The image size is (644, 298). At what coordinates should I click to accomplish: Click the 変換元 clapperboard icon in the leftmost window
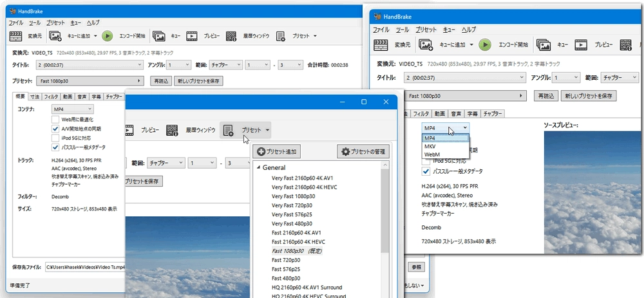[18, 36]
